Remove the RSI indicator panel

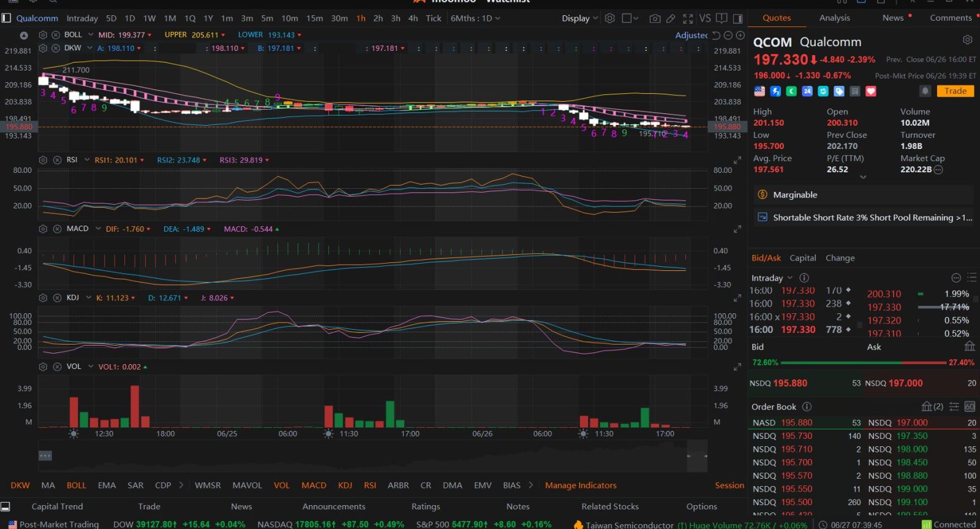57,160
